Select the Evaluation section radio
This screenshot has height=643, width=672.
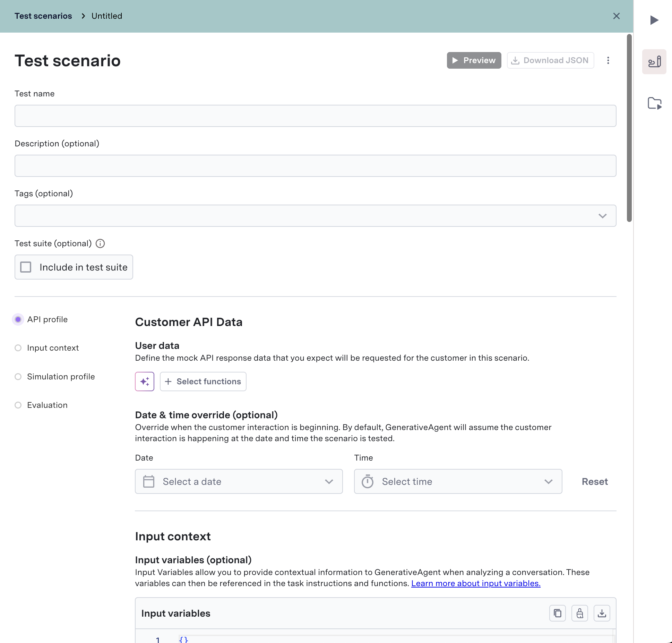(x=18, y=405)
